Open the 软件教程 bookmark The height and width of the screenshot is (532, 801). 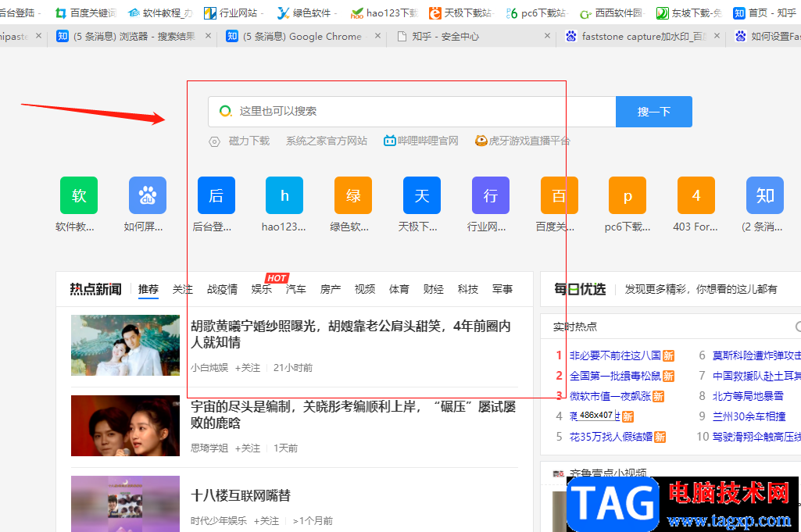tap(160, 12)
